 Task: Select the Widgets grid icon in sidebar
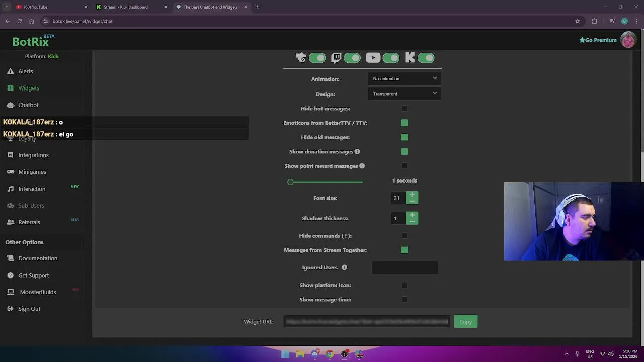point(11,88)
